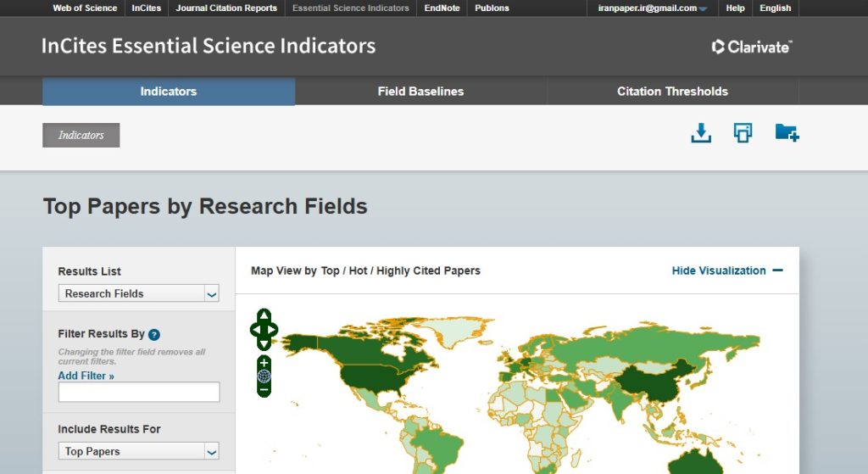Open Publons from the top bar

[x=492, y=8]
